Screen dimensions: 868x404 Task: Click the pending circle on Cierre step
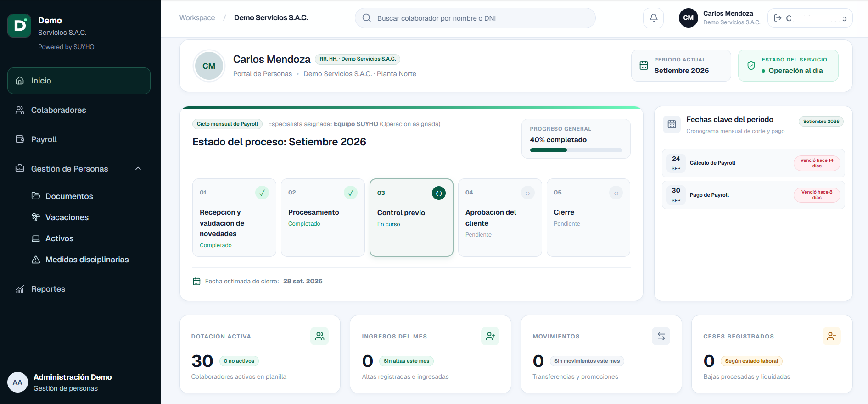click(616, 193)
